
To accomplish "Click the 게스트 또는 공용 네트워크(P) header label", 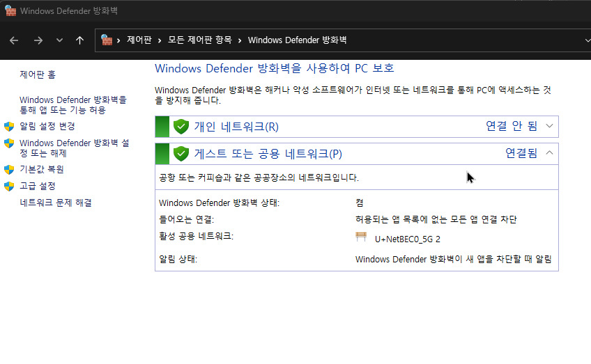I will [268, 154].
